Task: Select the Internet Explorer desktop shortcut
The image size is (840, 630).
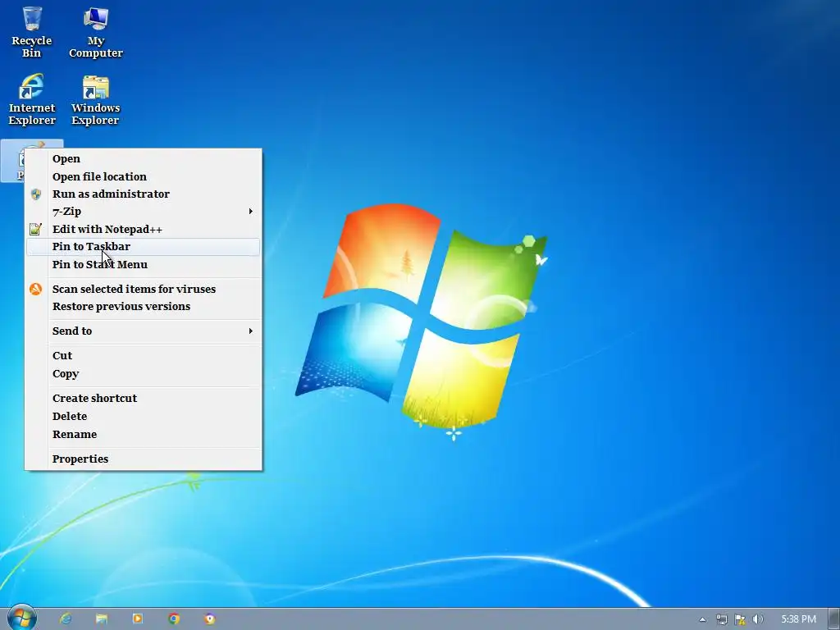Action: coord(32,99)
